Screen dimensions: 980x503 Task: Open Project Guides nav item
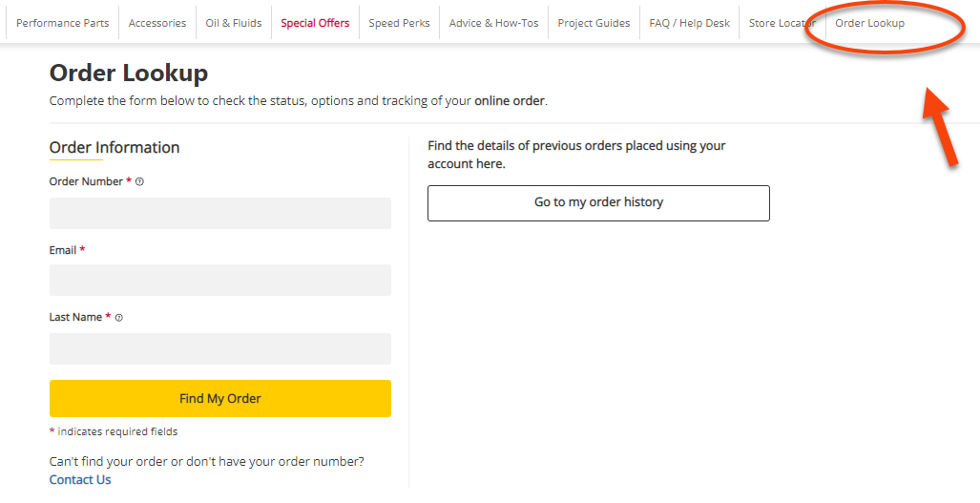pos(594,23)
